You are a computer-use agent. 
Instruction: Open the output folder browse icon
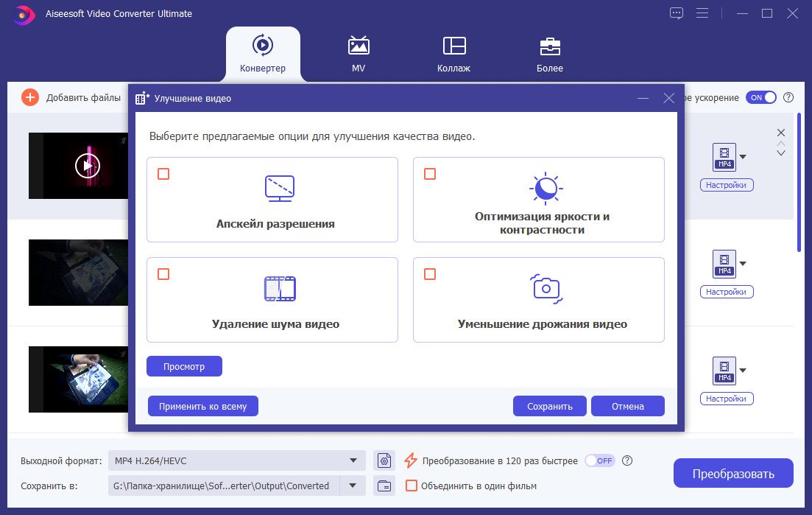click(384, 486)
